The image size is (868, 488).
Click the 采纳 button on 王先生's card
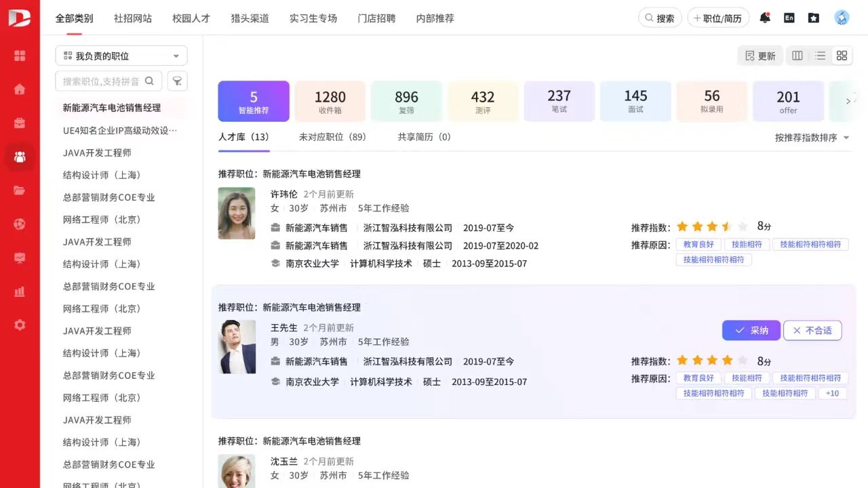pyautogui.click(x=751, y=330)
